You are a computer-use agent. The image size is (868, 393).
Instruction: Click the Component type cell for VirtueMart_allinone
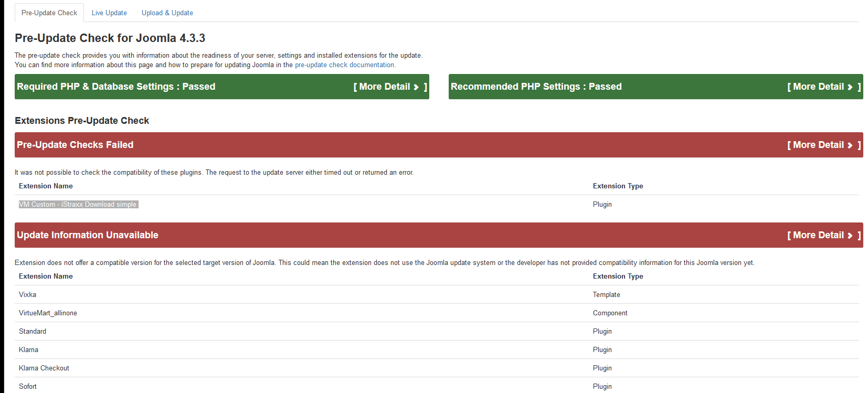point(610,313)
